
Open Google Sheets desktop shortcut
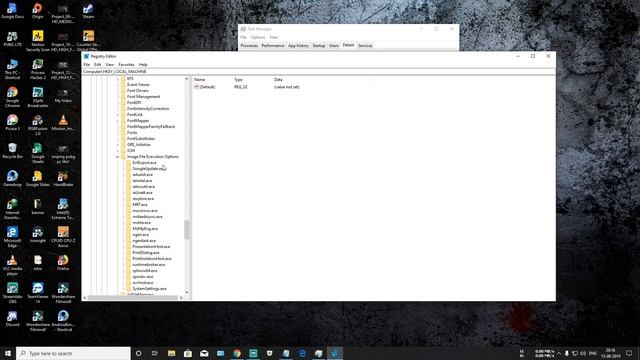(38, 153)
